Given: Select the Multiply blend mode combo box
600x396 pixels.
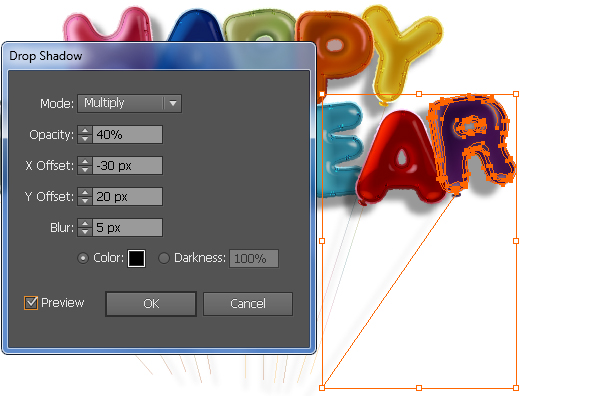Looking at the screenshot, I should 129,103.
